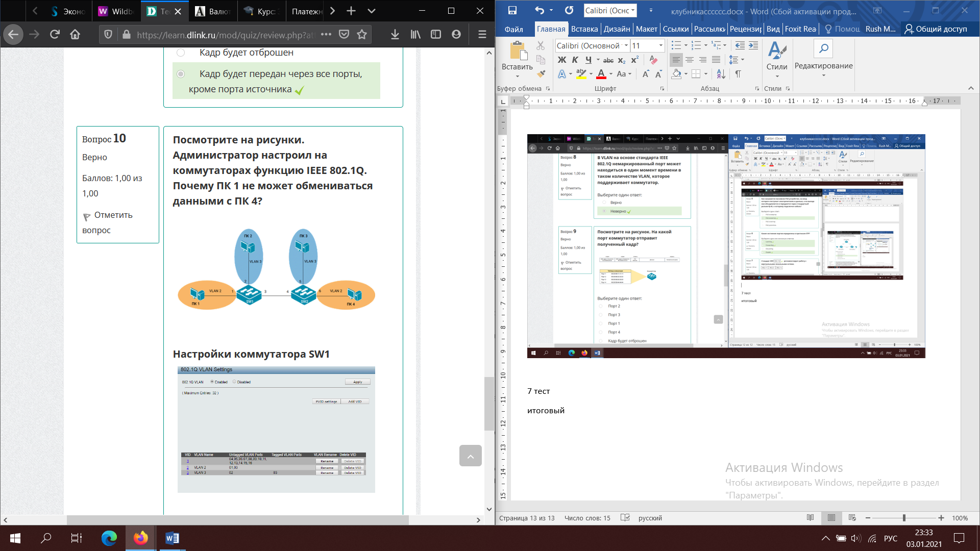Open Microsoft Edge from taskbar
Screen dimensions: 980x551
pyautogui.click(x=109, y=538)
